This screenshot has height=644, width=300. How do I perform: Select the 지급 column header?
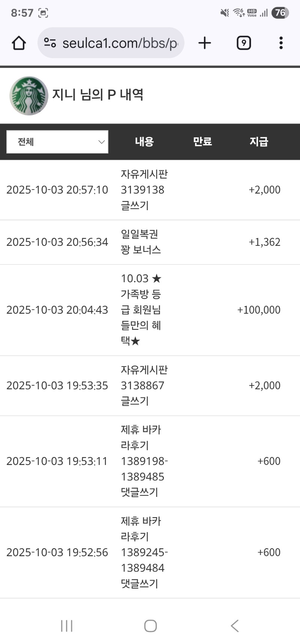coord(259,142)
